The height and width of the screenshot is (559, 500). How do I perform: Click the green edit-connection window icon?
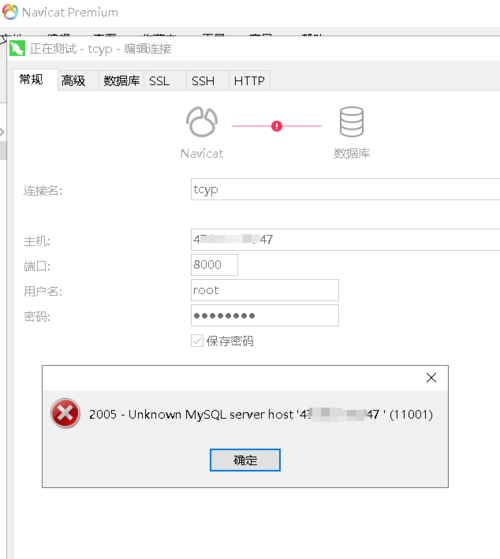[17, 48]
